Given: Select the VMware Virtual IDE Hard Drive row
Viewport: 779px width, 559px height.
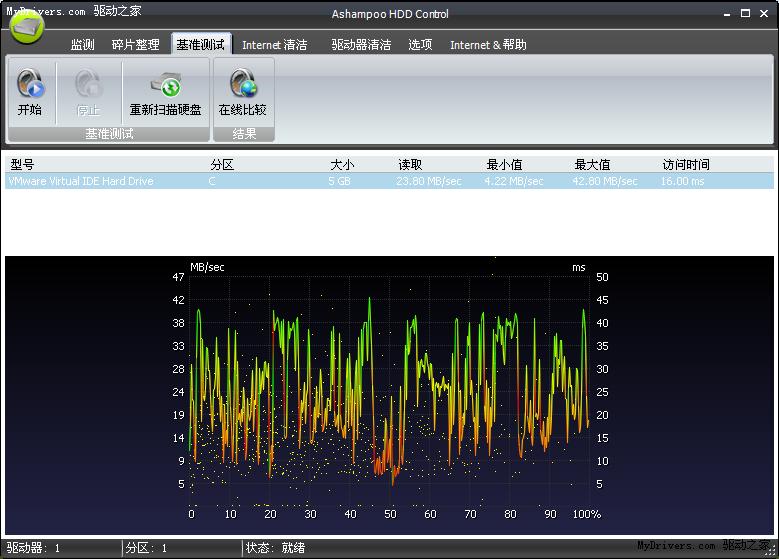Looking at the screenshot, I should 80,181.
